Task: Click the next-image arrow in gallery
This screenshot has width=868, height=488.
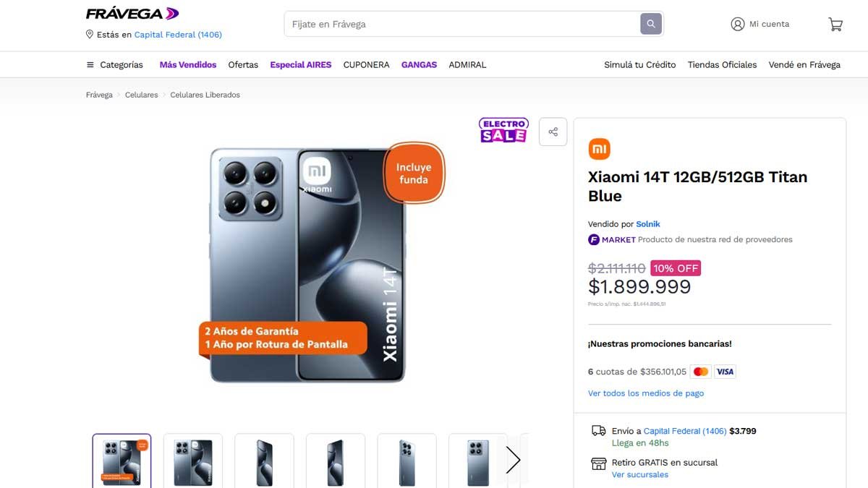Action: (514, 459)
